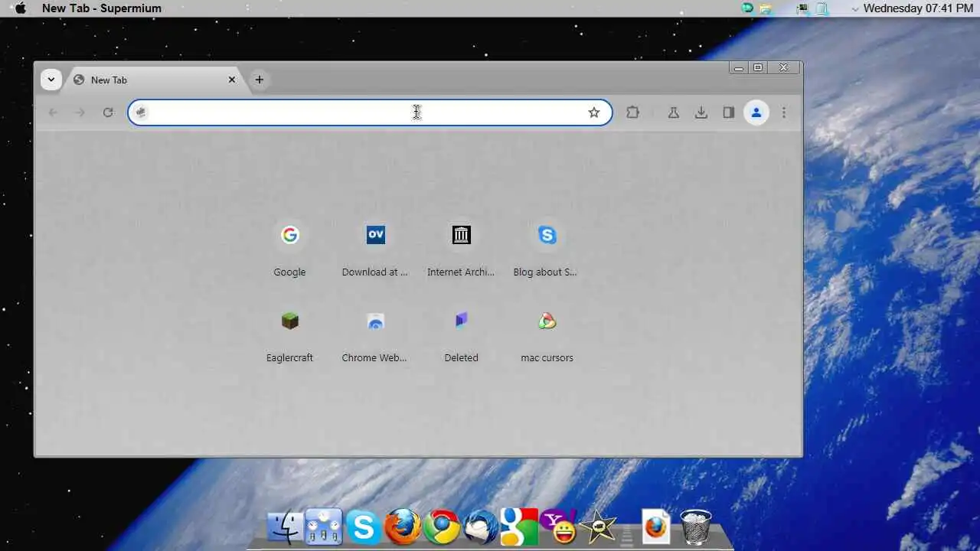Toggle the side panel
Image resolution: width=980 pixels, height=551 pixels.
pyautogui.click(x=729, y=112)
